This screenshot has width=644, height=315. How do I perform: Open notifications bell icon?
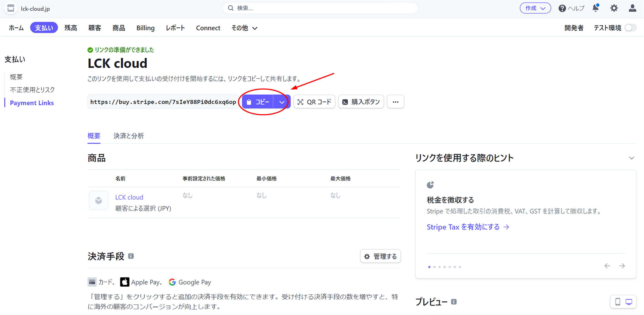[596, 8]
